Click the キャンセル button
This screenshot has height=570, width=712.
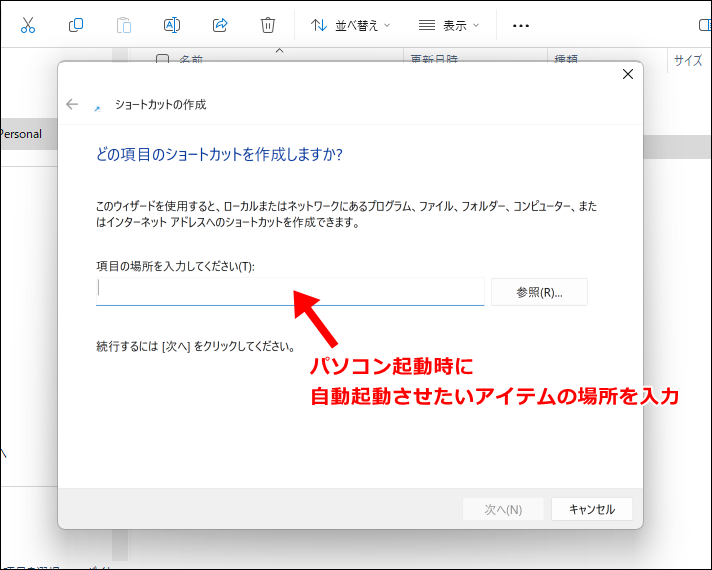pyautogui.click(x=592, y=510)
